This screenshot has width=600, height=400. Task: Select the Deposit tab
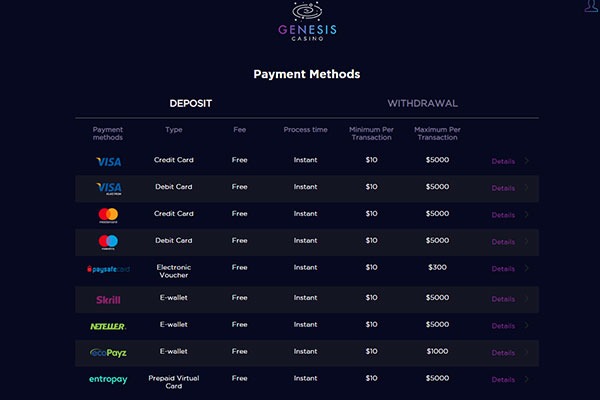click(190, 103)
